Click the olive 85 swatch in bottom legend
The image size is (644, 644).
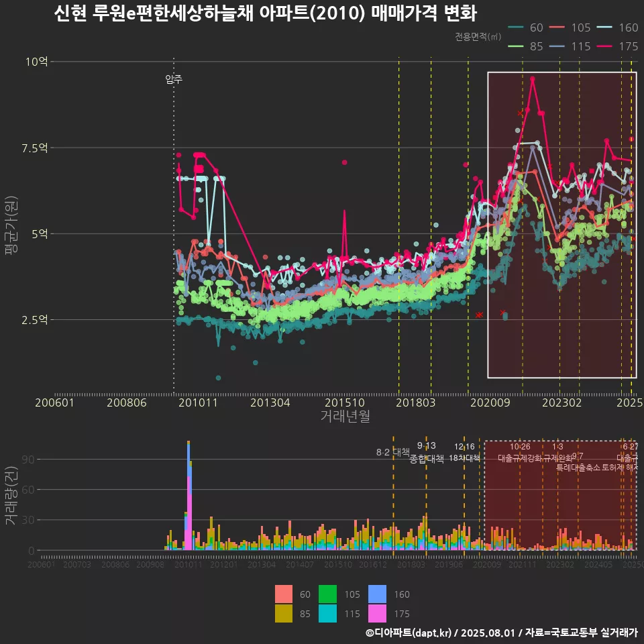pos(284,613)
